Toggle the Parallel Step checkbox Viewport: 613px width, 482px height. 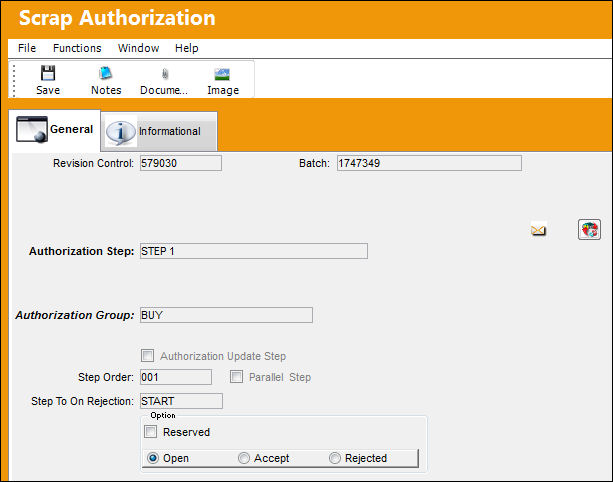[x=236, y=377]
